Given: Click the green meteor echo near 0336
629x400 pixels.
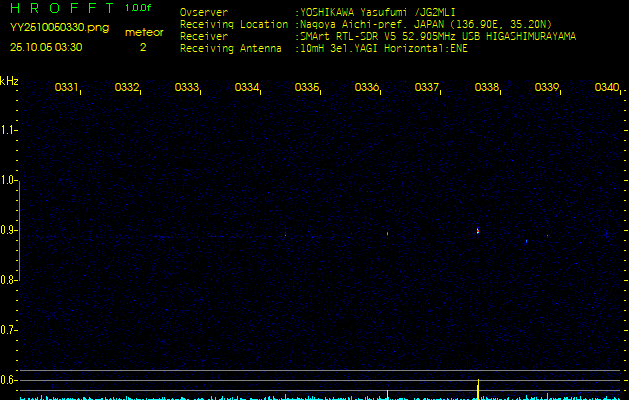Looking at the screenshot, I should (388, 233).
